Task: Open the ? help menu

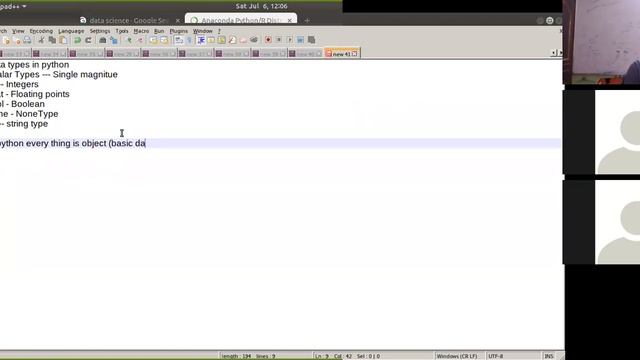Action: 219,31
